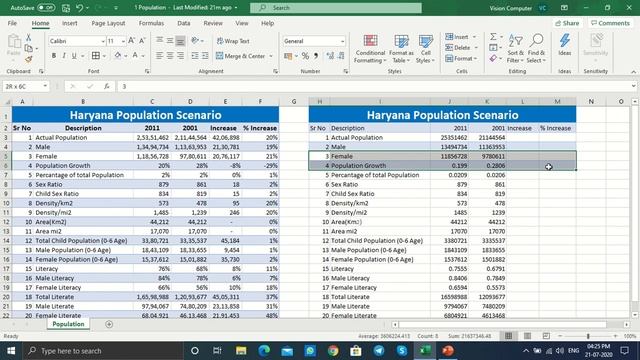Open Format as Table gallery
The height and width of the screenshot is (360, 640).
[x=401, y=49]
